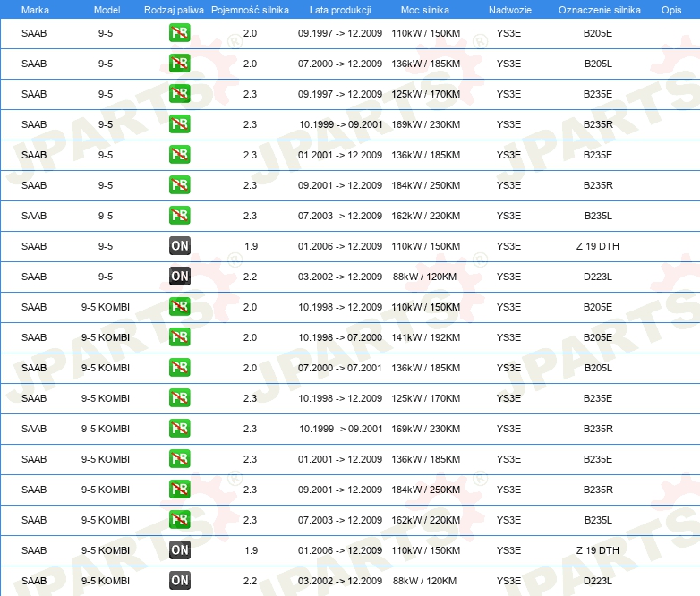700x596 pixels.
Task: Click the petrol icon for the 9-5 KOMBI B205L row
Action: tap(179, 368)
